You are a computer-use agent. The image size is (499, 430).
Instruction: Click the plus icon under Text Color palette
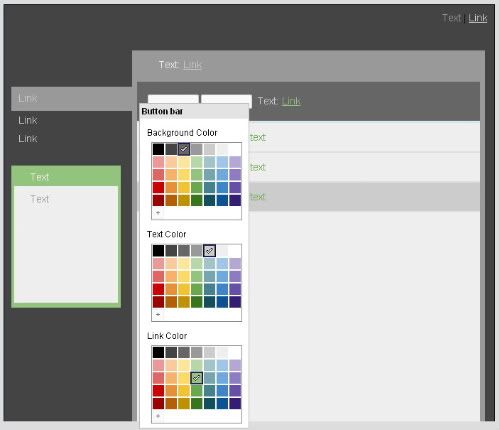click(158, 314)
